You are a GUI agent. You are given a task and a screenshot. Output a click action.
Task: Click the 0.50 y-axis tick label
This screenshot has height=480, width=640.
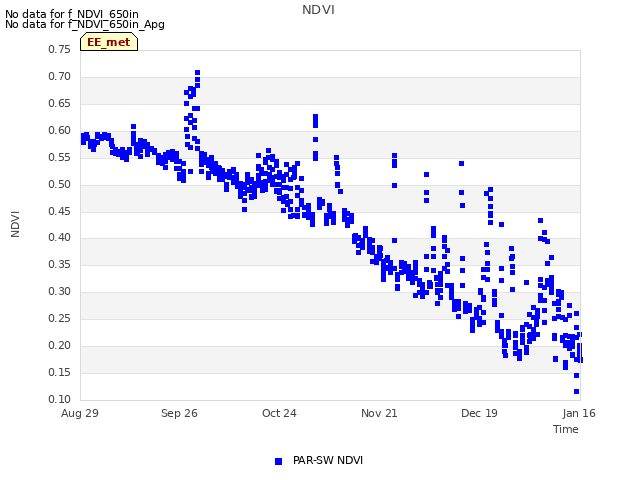[60, 184]
